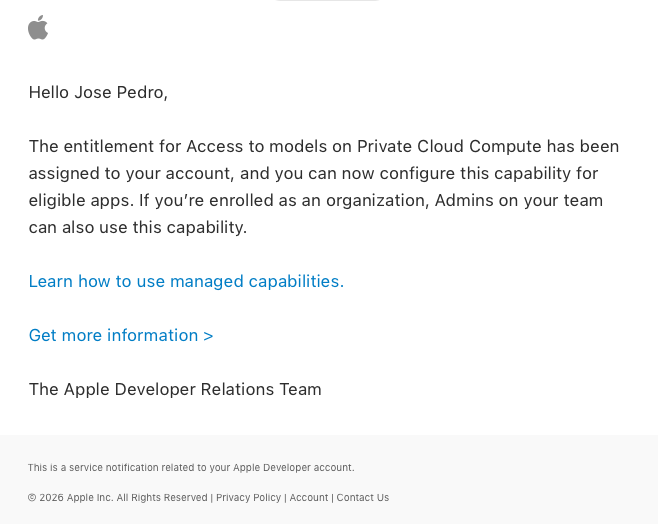Click The Apple Developer Relations Team signature

175,389
